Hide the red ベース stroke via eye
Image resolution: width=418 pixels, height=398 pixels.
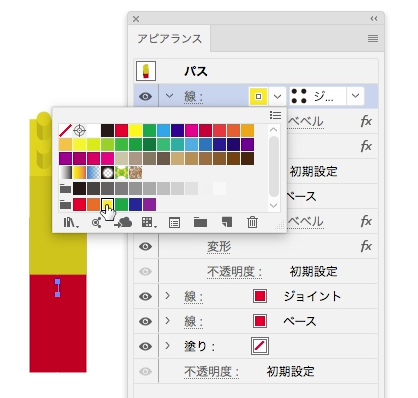145,322
